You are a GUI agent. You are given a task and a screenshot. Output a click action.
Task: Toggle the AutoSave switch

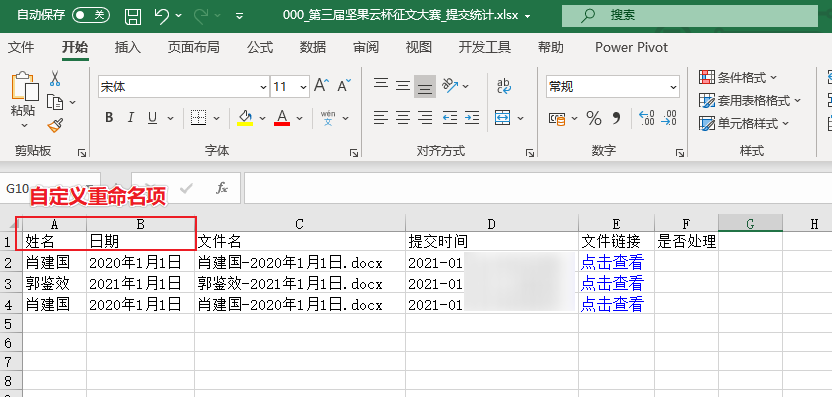coord(91,15)
